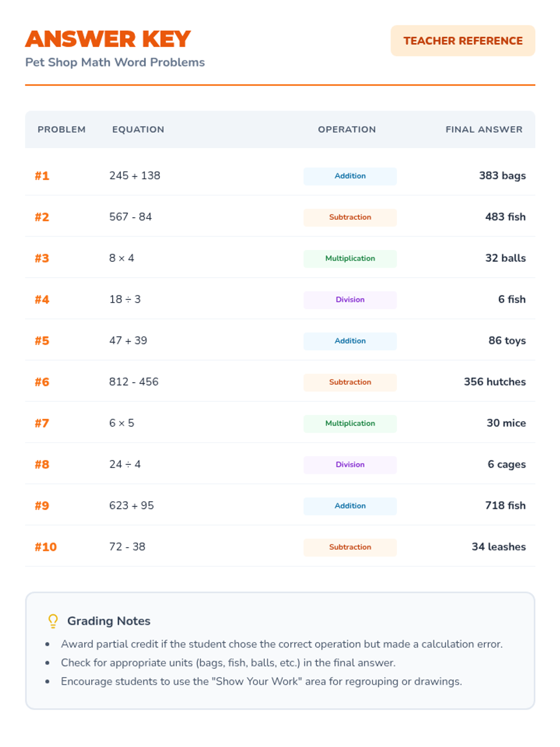This screenshot has width=560, height=747.
Task: Click the lightbulb icon beside Grading Notes
Action: point(53,620)
